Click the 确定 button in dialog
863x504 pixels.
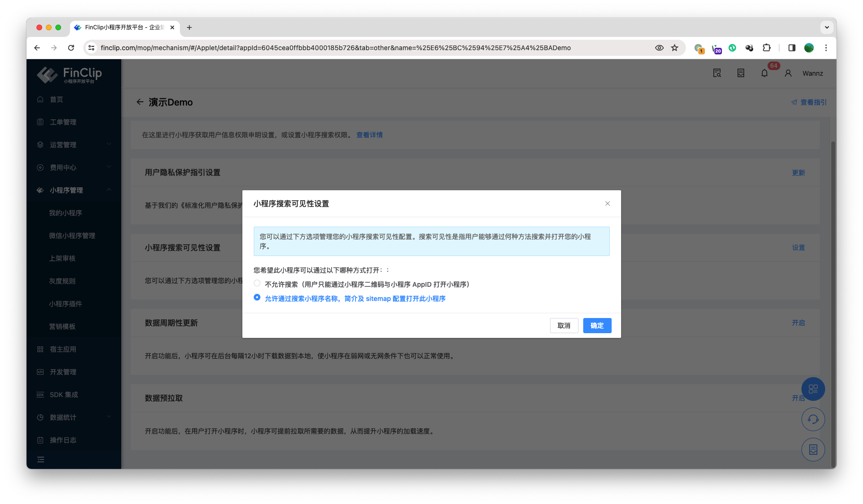(597, 326)
